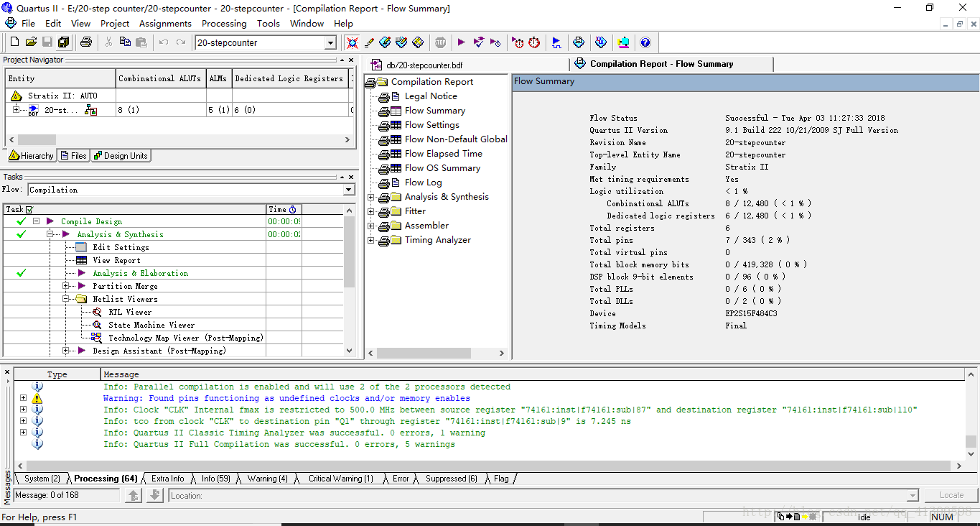Click the Start Compilation purple play icon in toolbar
The image size is (980, 526).
pyautogui.click(x=461, y=42)
